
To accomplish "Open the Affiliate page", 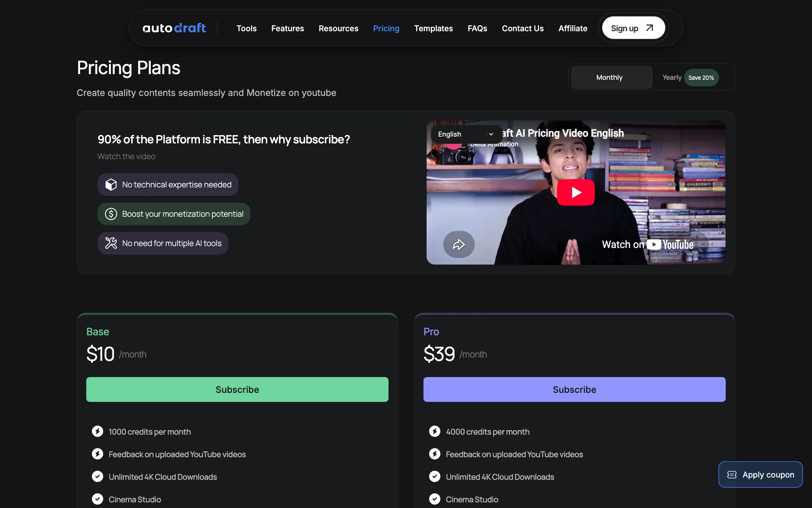I will 573,28.
